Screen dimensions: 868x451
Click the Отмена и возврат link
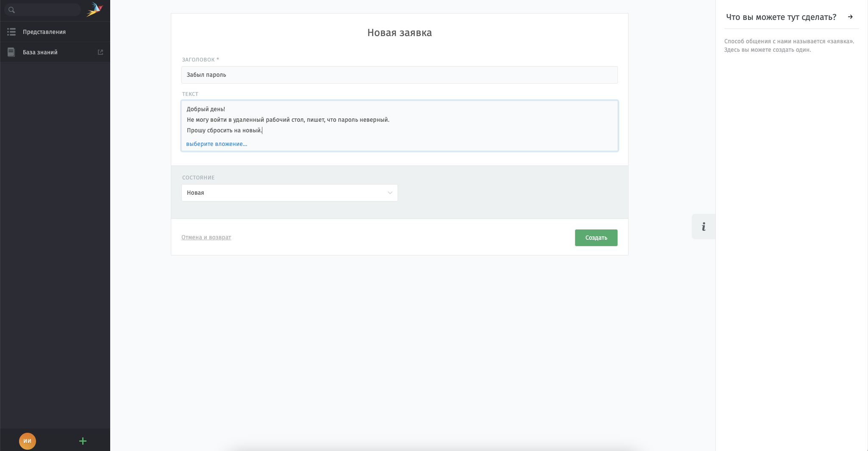(x=206, y=237)
